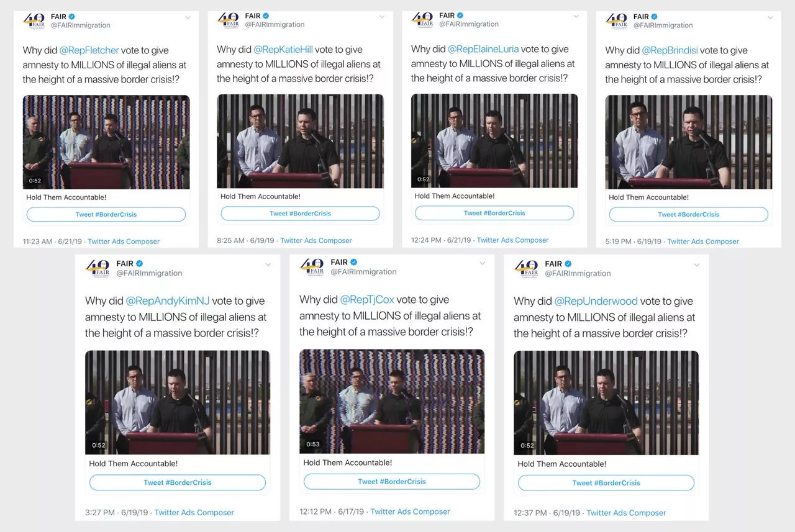
Task: Click FAIR avatar in the @RepTjCox tweet
Action: click(x=312, y=267)
